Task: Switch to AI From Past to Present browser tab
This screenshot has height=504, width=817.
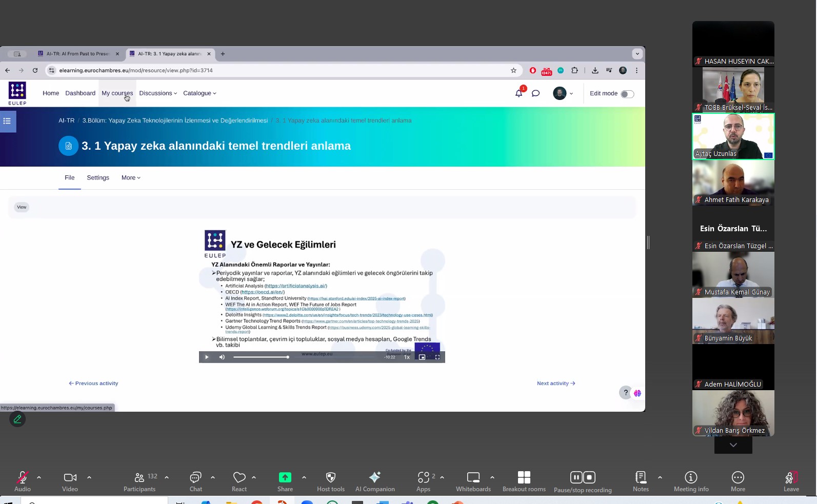Action: click(x=78, y=54)
